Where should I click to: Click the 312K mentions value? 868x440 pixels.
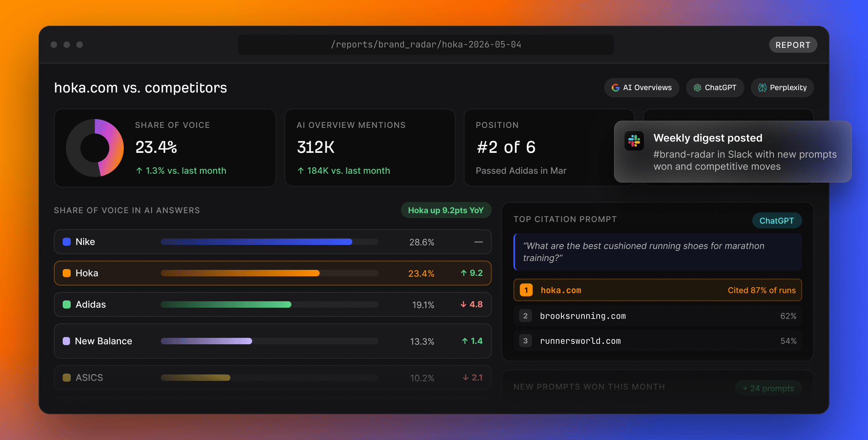click(315, 147)
